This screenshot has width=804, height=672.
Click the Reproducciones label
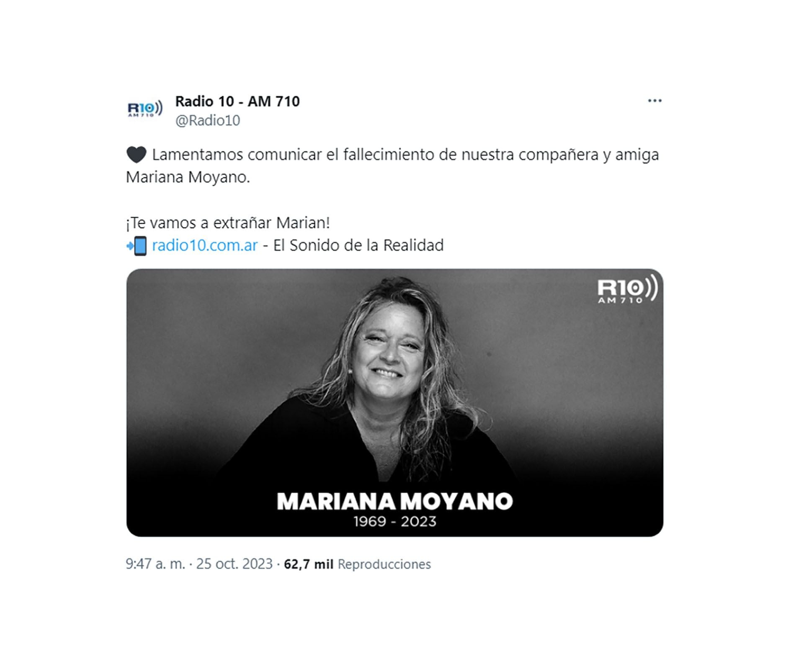click(384, 564)
